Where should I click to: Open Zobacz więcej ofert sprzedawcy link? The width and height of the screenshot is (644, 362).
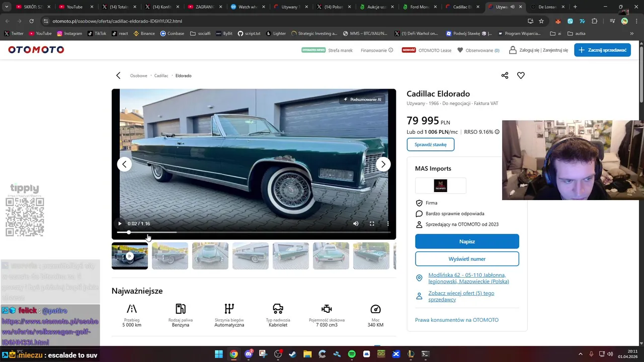pyautogui.click(x=461, y=296)
